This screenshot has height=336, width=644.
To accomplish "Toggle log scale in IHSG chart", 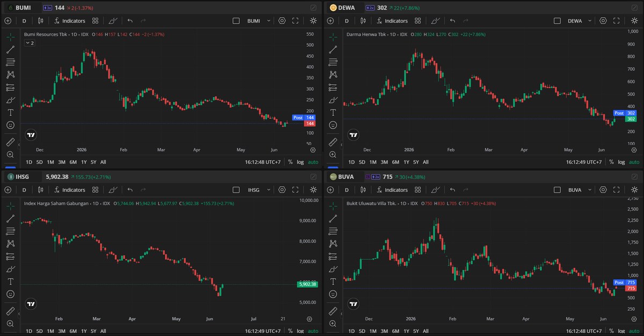I will click(x=300, y=331).
